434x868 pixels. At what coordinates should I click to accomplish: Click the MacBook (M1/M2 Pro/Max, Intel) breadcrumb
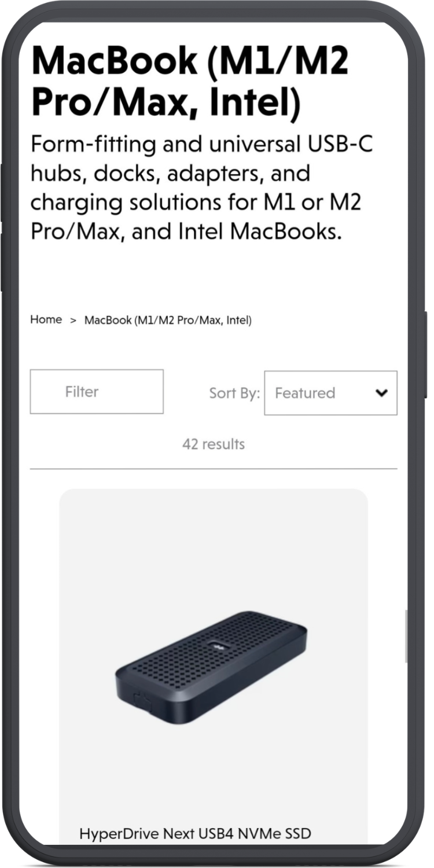168,320
